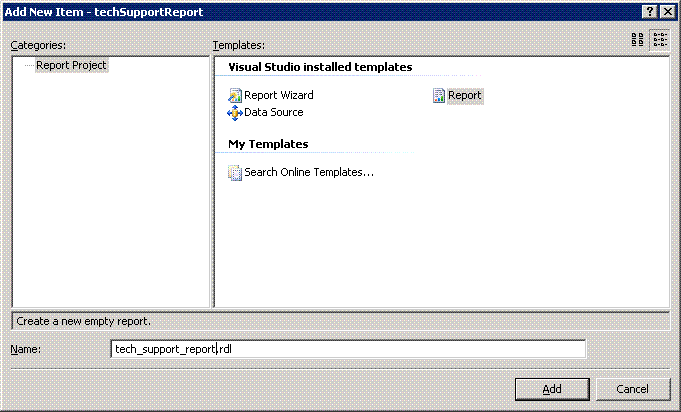681x412 pixels.
Task: Select the Report Wizard template label
Action: click(x=279, y=96)
